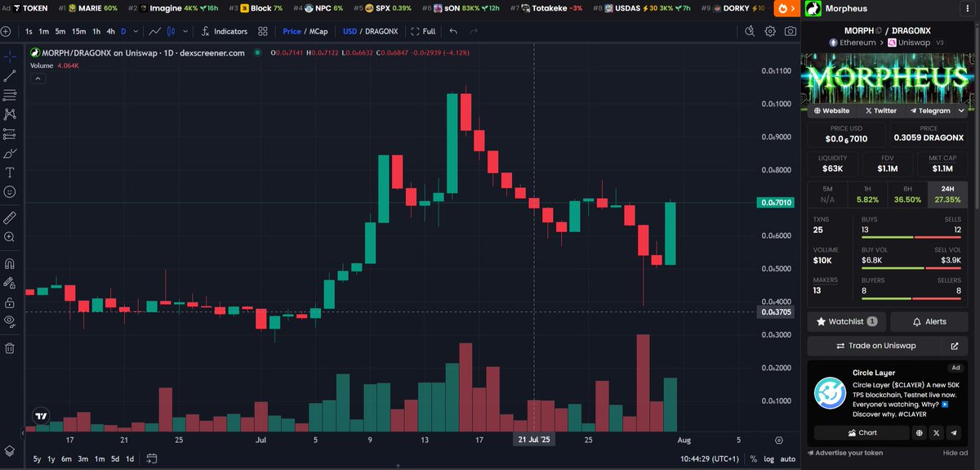
Task: Open the Alerts button
Action: coord(929,321)
